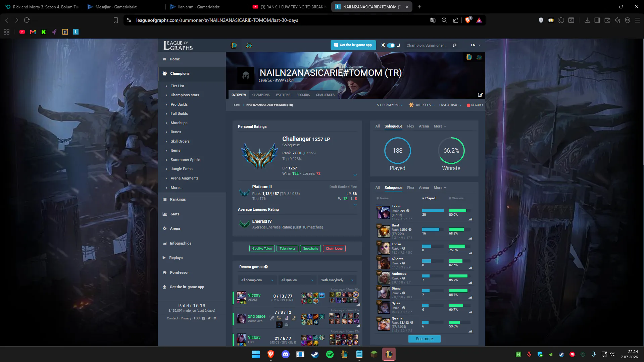Image resolution: width=644 pixels, height=362 pixels.
Task: Open Steam from the taskbar
Action: coord(315,354)
